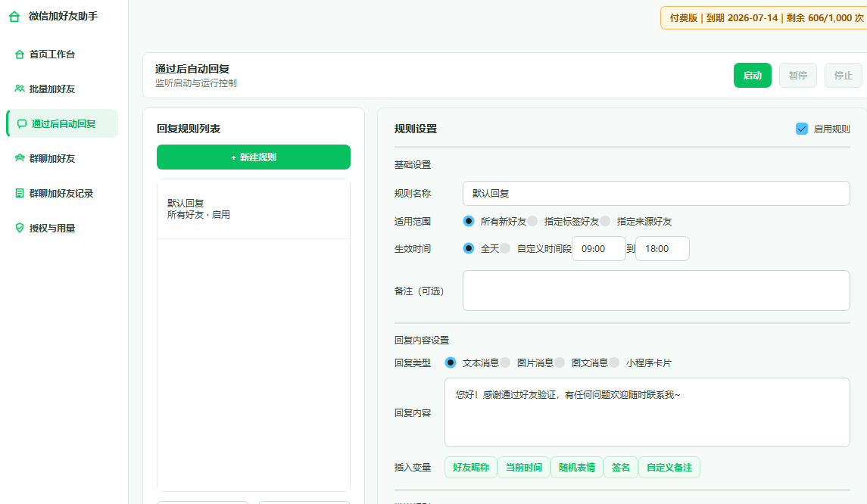Image resolution: width=867 pixels, height=504 pixels.
Task: Toggle the 启用规则 checkbox
Action: (x=801, y=129)
